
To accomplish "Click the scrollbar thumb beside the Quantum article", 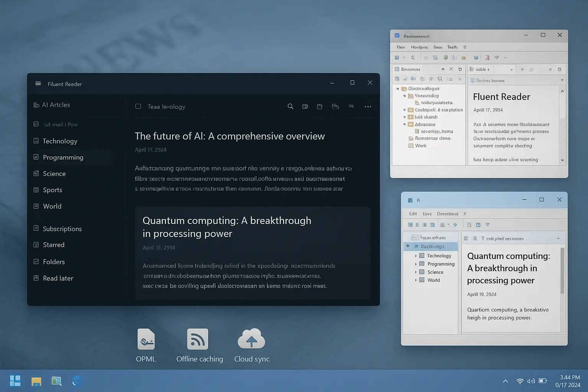I will (562, 271).
